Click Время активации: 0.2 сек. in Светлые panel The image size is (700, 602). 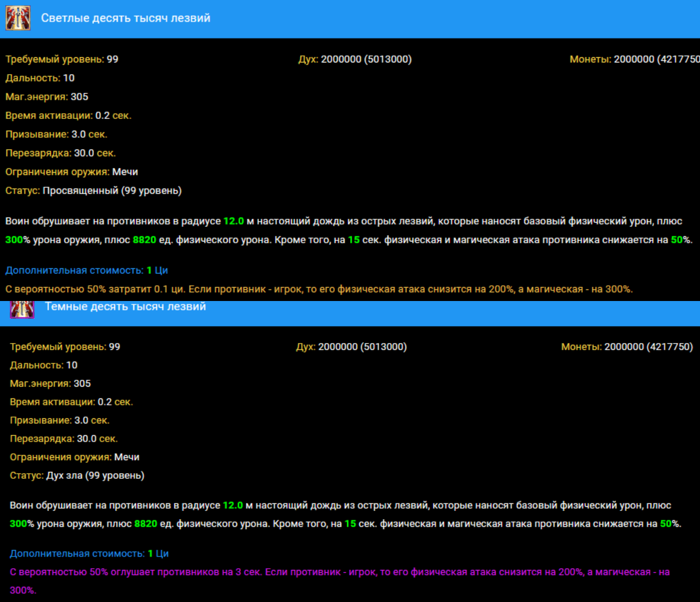pos(68,116)
